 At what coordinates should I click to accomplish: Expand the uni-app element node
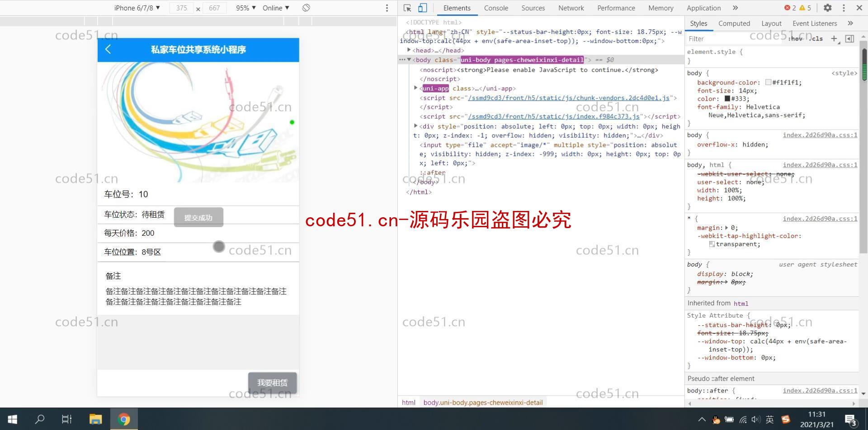(x=416, y=88)
